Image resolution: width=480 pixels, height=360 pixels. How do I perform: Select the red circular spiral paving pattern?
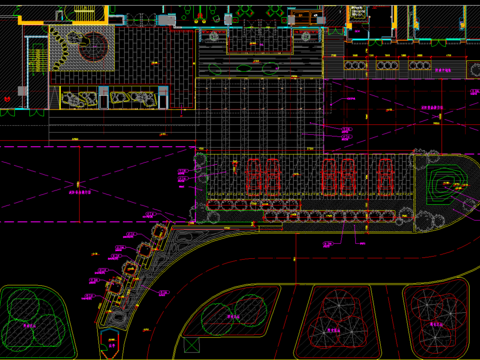tap(93, 47)
